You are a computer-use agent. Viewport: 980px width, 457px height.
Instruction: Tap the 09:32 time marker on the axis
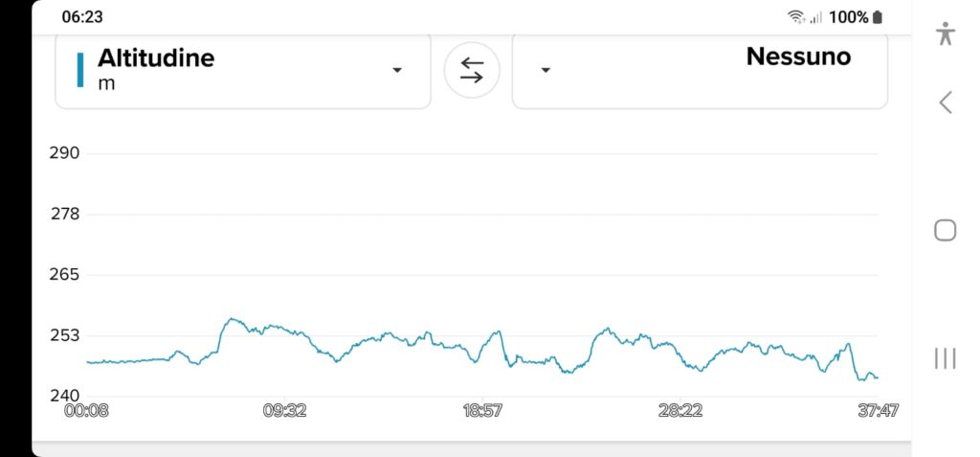284,410
